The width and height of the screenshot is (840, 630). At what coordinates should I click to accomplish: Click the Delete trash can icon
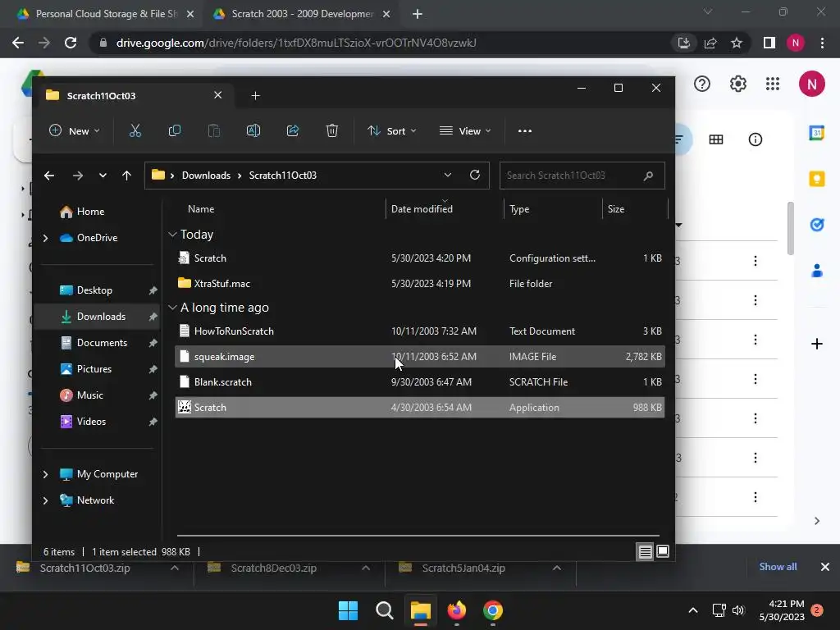332,130
